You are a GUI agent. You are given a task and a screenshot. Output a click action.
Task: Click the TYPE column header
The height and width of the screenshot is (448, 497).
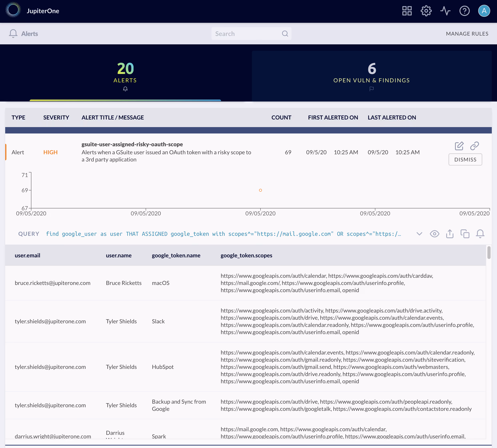[x=18, y=117]
